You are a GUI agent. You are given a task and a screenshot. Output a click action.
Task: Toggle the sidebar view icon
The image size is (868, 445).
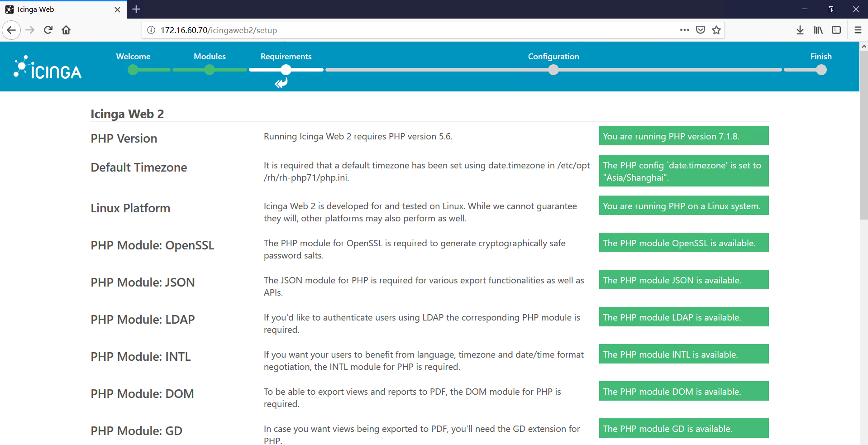[836, 30]
